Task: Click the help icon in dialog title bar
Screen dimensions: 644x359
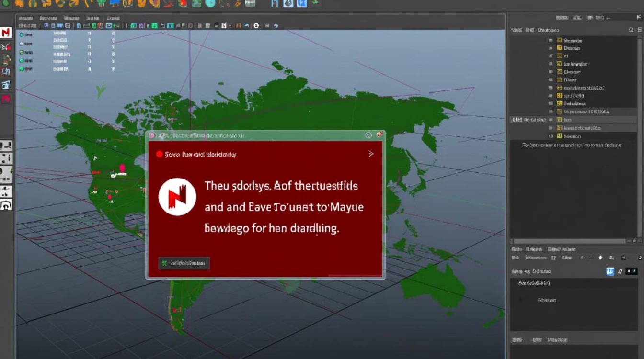Action: pyautogui.click(x=368, y=135)
